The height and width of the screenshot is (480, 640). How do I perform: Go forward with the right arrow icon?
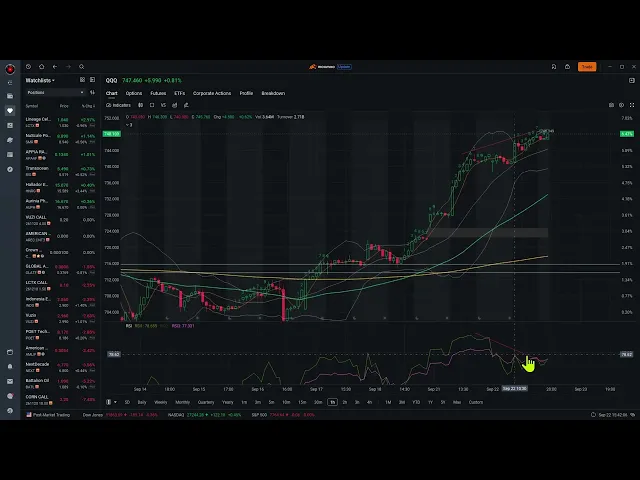coord(68,67)
